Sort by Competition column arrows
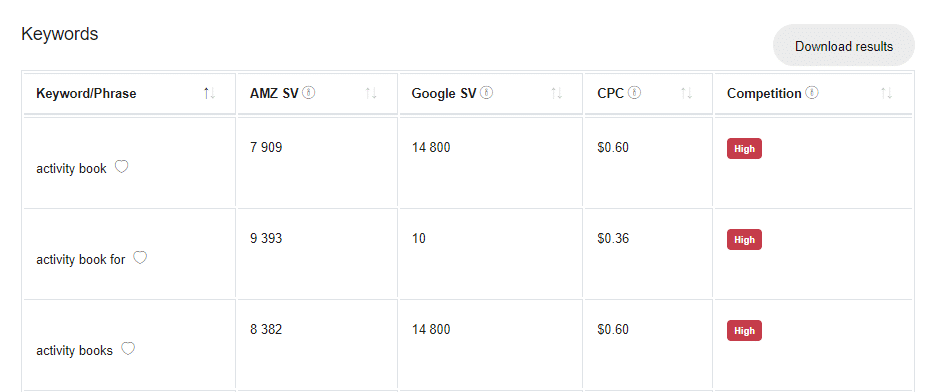 pyautogui.click(x=886, y=94)
